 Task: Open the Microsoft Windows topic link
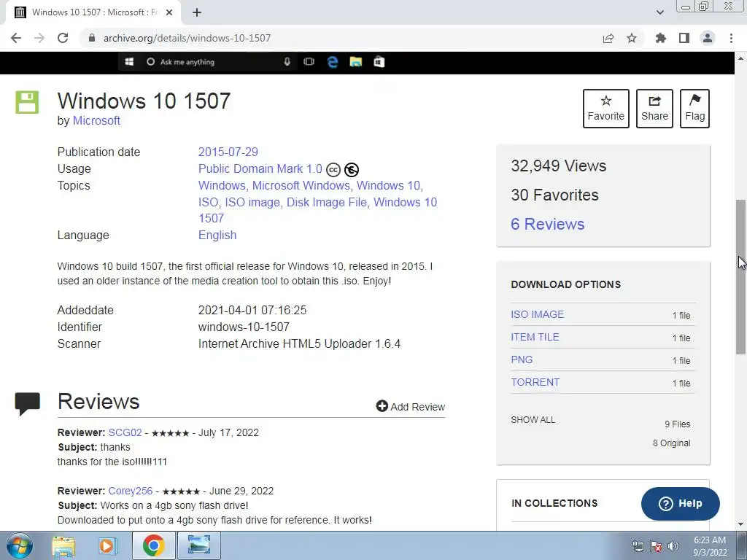click(301, 185)
